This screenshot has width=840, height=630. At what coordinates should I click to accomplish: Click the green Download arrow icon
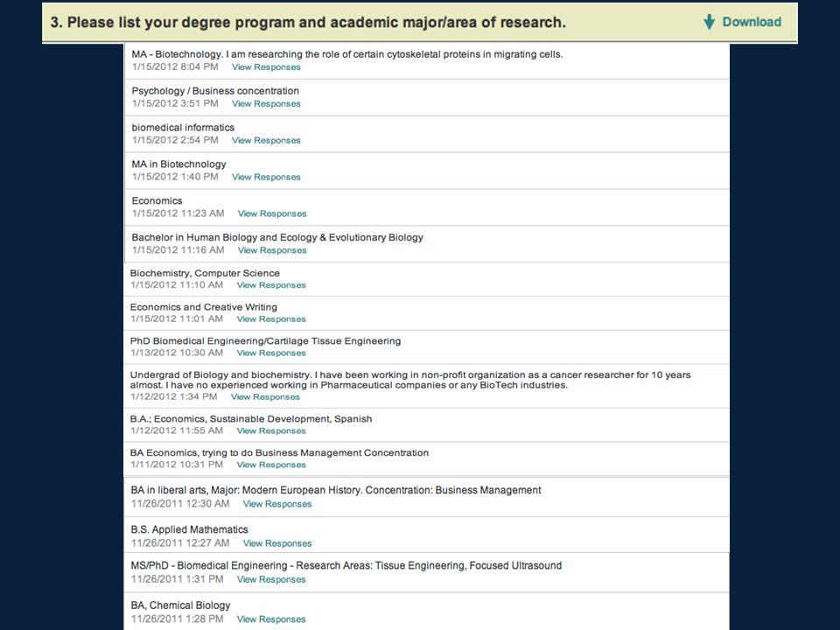[x=710, y=22]
